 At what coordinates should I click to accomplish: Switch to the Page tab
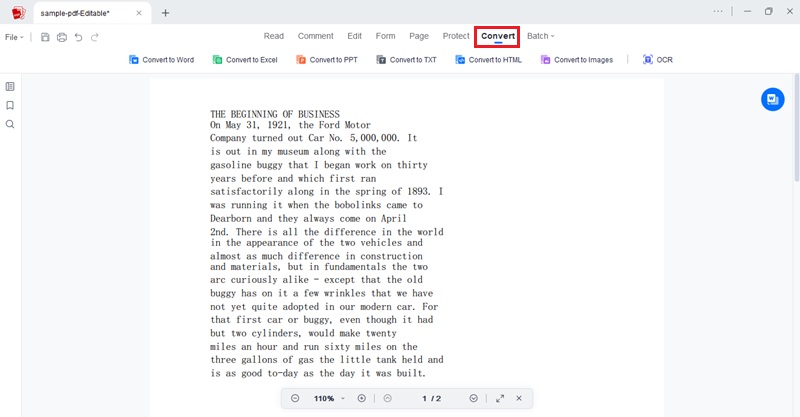419,36
